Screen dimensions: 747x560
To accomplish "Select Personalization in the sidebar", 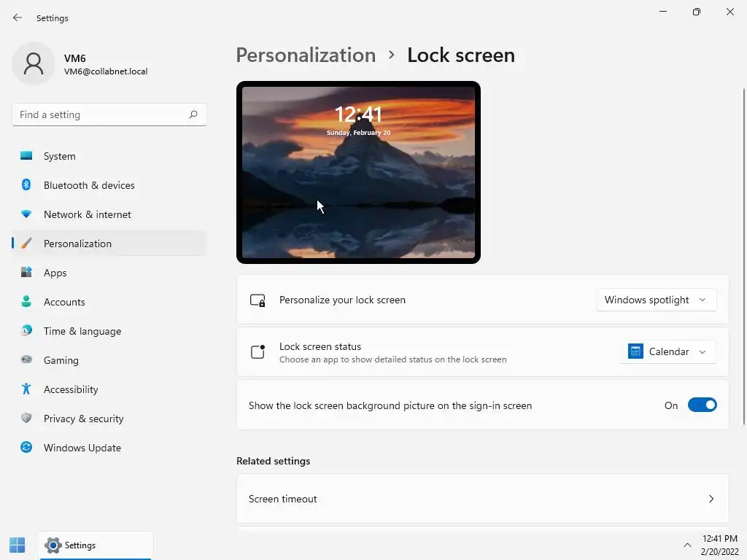I will pos(109,244).
